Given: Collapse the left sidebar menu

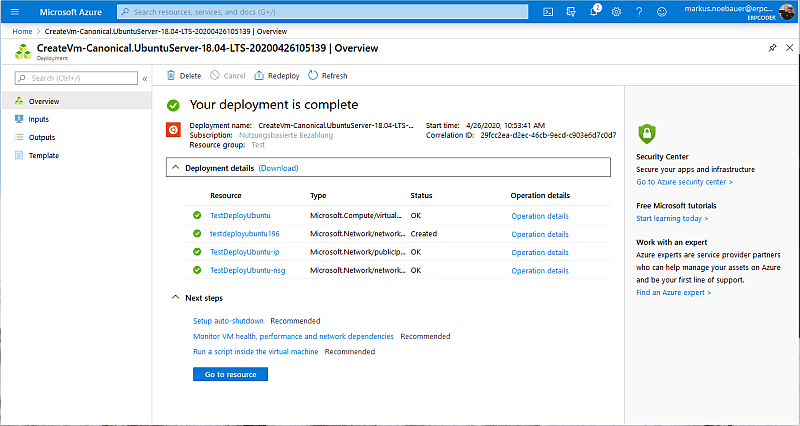Looking at the screenshot, I should click(x=145, y=79).
